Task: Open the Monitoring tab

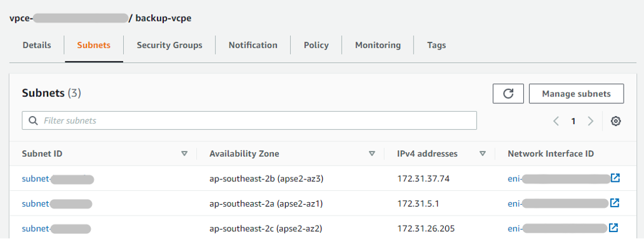Action: click(378, 45)
